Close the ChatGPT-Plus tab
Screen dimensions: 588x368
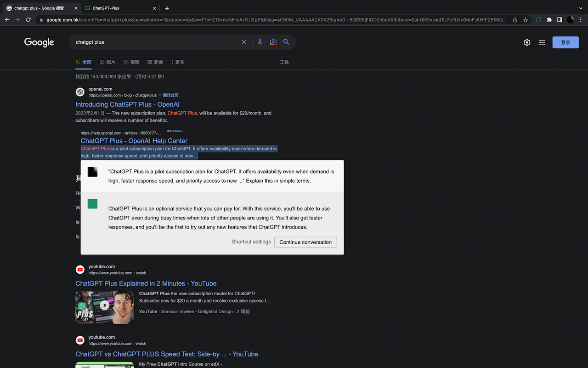point(154,8)
